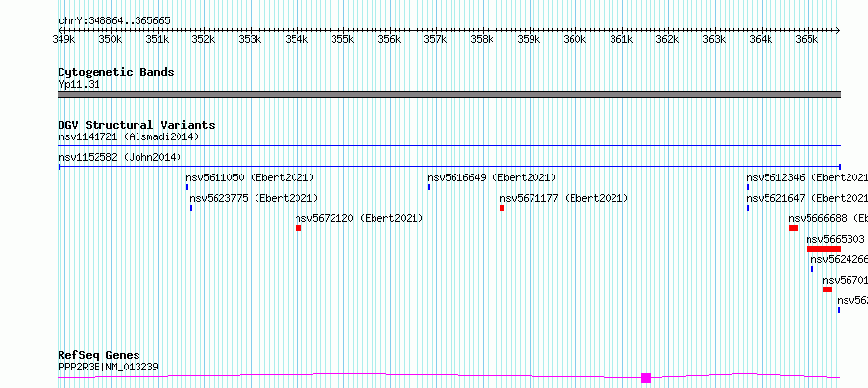
Task: Click the Yp11.31 cytogenetic band label
Action: (x=79, y=84)
